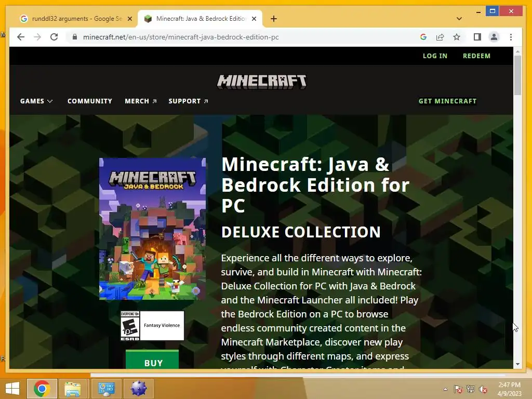
Task: Open SUPPORT external link
Action: coord(188,101)
